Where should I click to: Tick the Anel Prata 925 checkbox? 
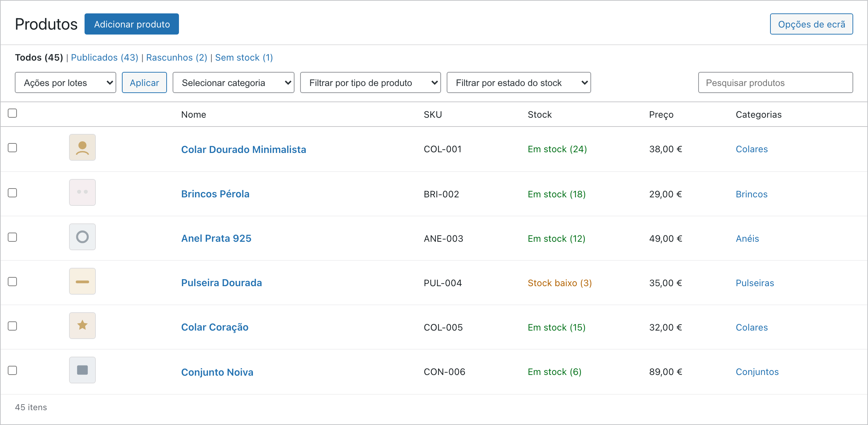click(12, 237)
